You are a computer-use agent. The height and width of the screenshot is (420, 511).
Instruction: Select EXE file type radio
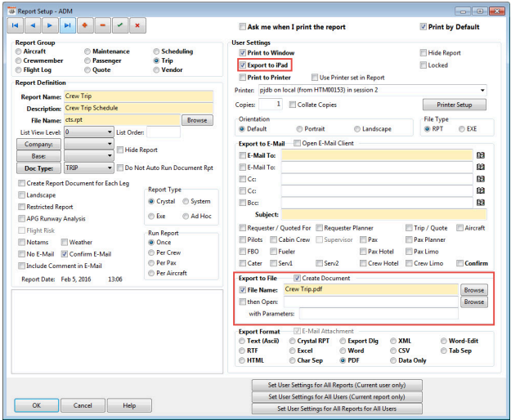(462, 129)
